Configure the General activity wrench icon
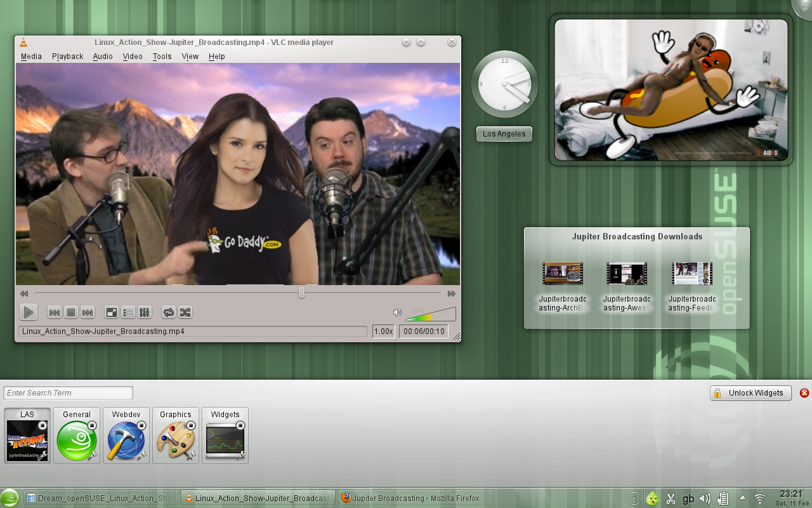This screenshot has width=812, height=508. point(92,455)
